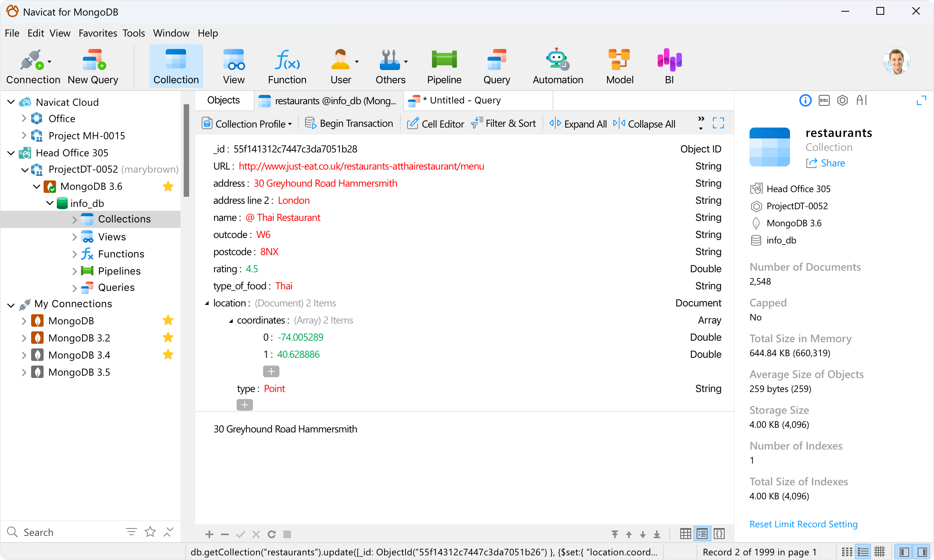The width and height of the screenshot is (934, 560).
Task: Expand the Views tree node
Action: click(74, 237)
